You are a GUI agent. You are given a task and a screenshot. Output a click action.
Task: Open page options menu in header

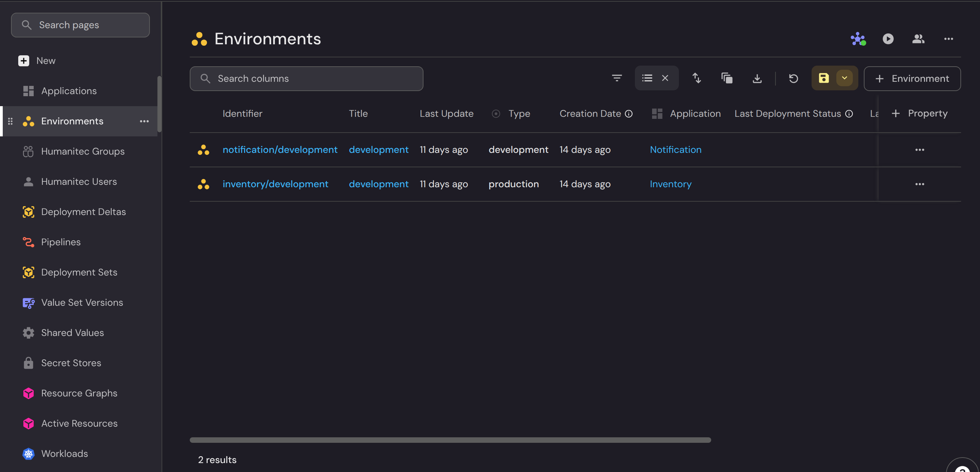click(x=948, y=39)
